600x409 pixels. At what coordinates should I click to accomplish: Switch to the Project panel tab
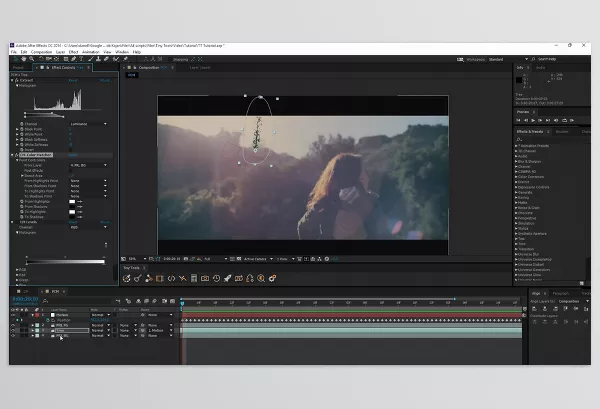pyautogui.click(x=18, y=67)
